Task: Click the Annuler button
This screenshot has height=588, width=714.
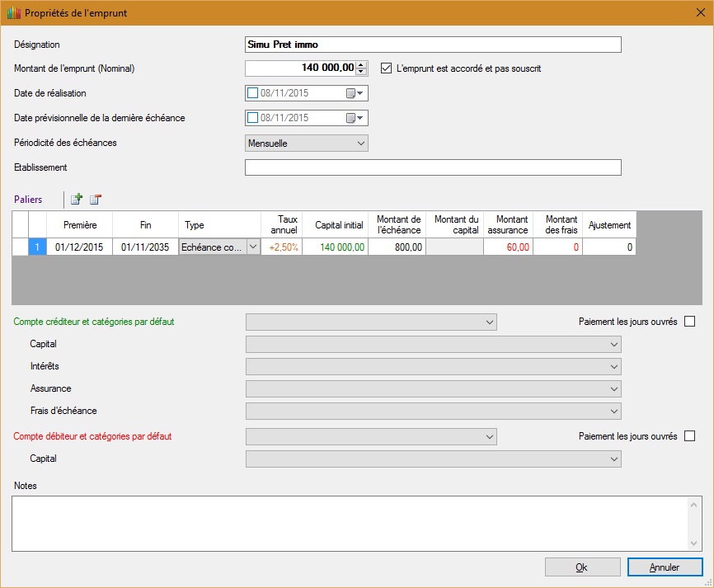Action: (x=665, y=567)
